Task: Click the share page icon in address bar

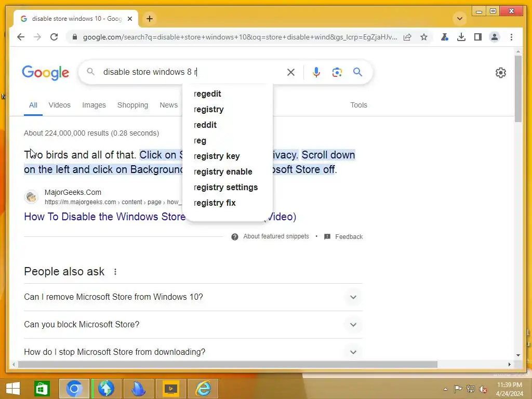Action: 407,37
